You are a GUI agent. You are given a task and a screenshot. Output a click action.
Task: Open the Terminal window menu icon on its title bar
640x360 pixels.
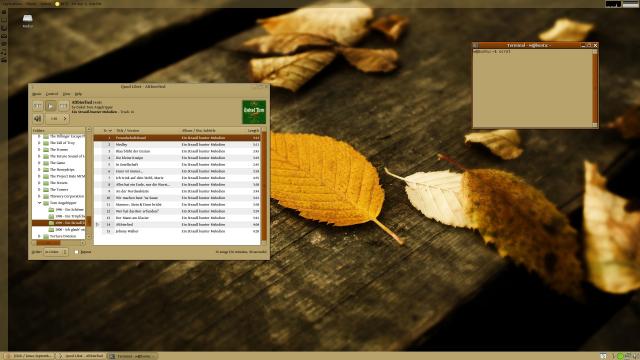476,45
